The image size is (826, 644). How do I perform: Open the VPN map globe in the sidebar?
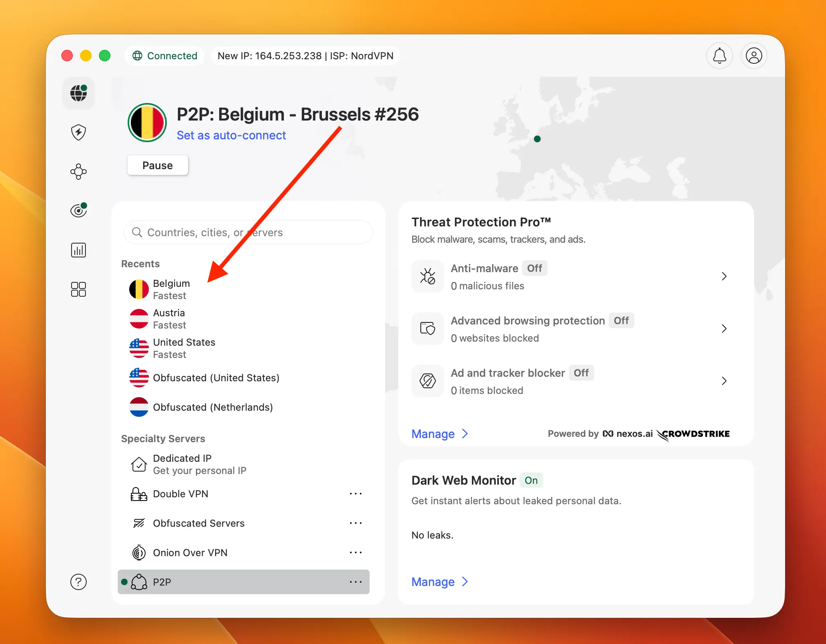tap(79, 93)
